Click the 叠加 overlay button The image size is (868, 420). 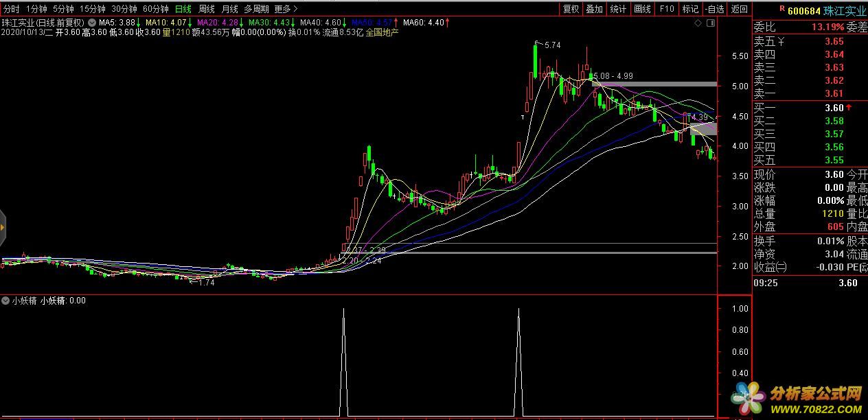(x=594, y=9)
